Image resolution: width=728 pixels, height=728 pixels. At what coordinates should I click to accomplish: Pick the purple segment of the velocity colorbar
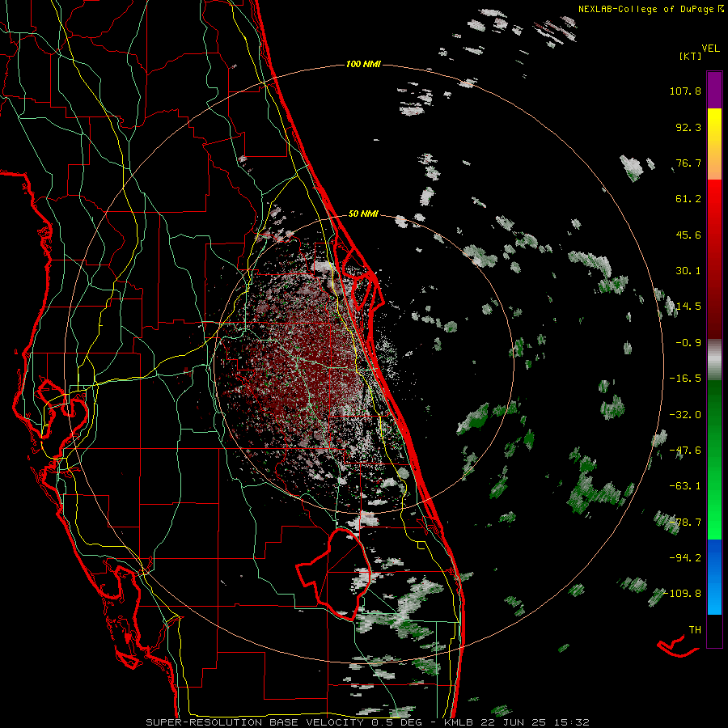tap(714, 90)
